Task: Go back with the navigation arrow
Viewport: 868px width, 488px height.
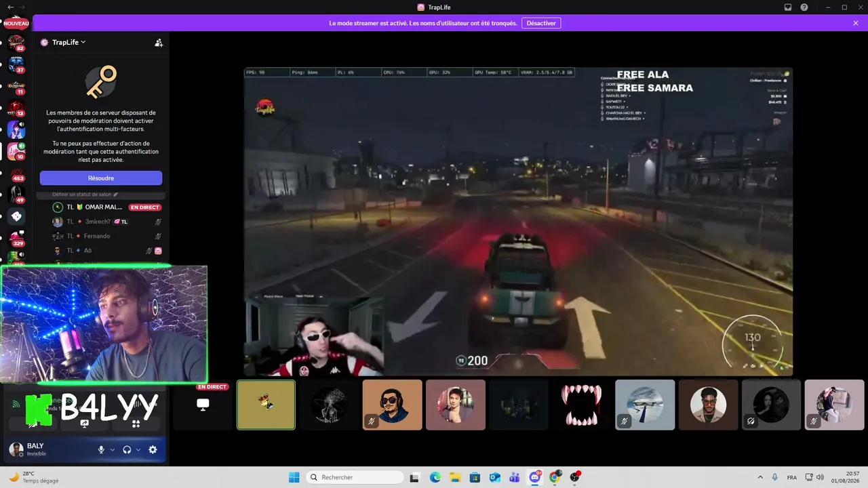Action: point(10,7)
